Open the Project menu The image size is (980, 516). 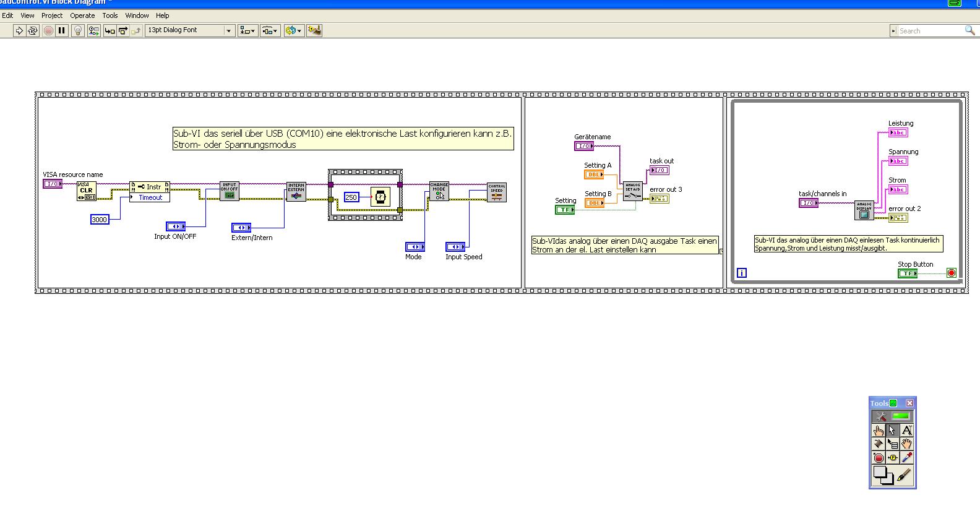[52, 15]
